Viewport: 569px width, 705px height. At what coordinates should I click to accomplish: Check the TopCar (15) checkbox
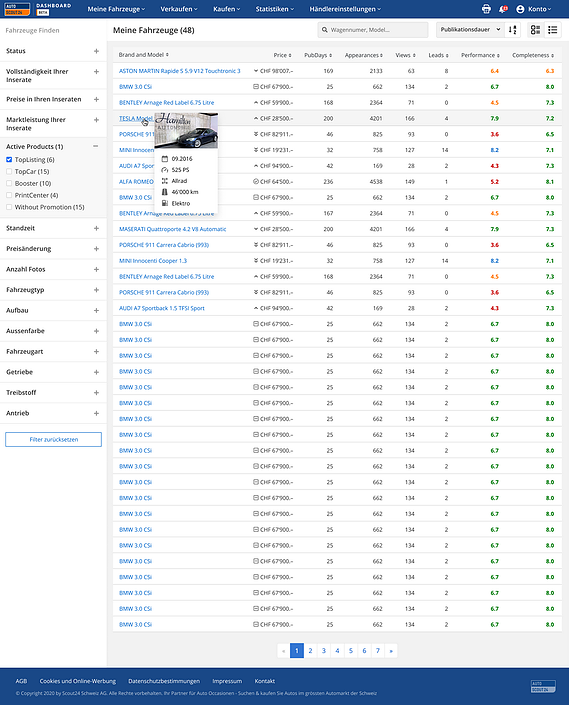click(9, 171)
